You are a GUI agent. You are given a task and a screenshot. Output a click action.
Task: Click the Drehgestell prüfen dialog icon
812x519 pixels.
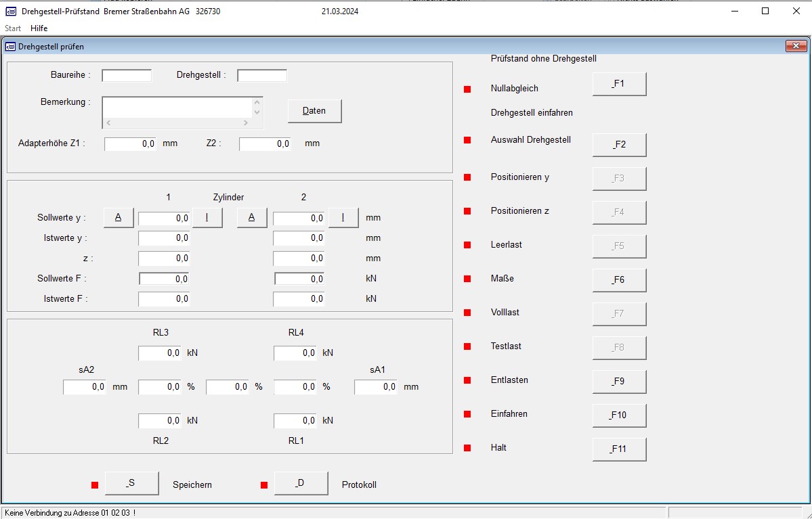click(11, 46)
